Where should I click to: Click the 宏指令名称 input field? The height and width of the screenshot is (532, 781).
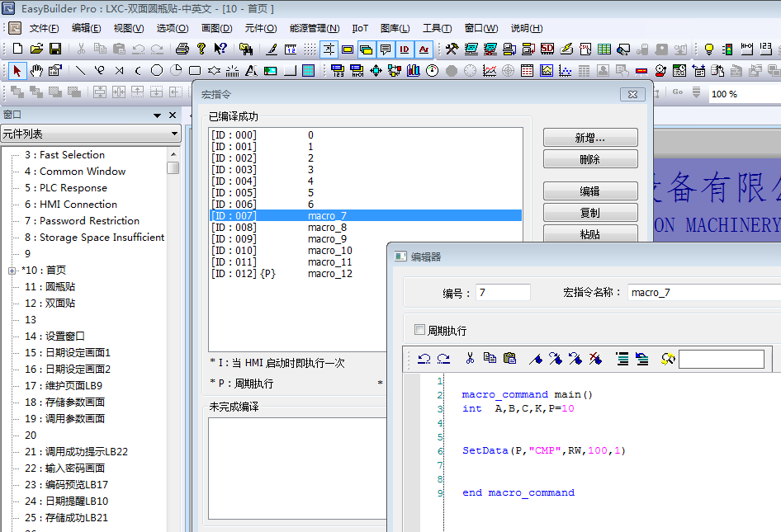point(702,293)
